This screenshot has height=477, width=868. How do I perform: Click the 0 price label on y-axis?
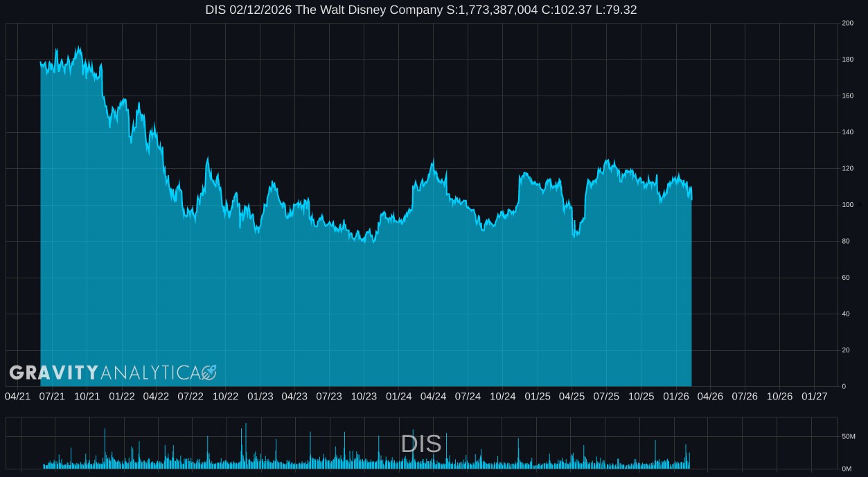(844, 386)
